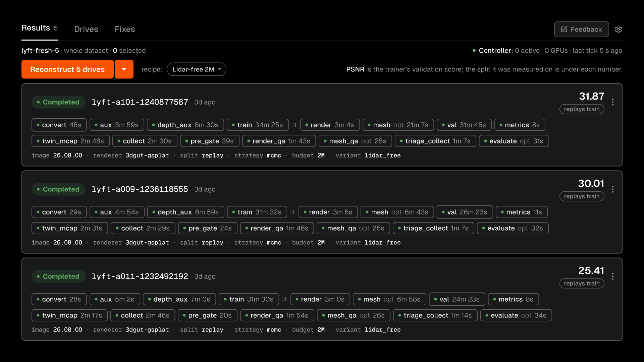Open lyft-a009-1236118555 drive title
Screen dimensions: 644x362
[x=140, y=189]
